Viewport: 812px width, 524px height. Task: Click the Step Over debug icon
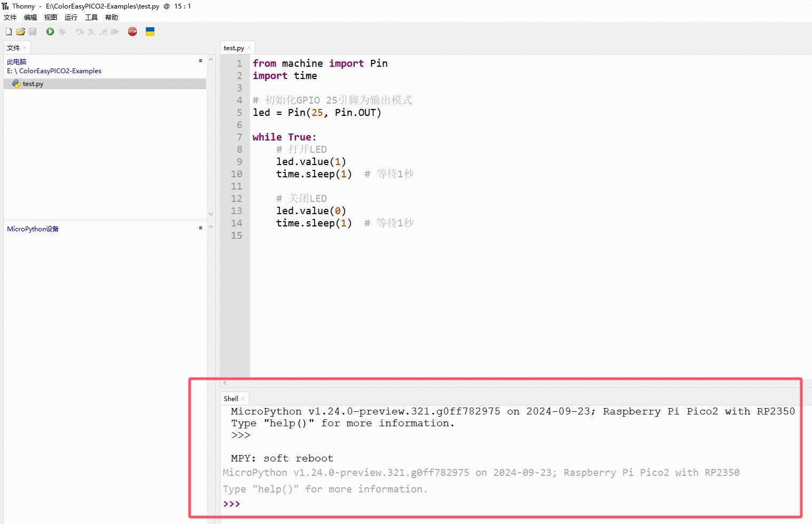click(x=80, y=32)
